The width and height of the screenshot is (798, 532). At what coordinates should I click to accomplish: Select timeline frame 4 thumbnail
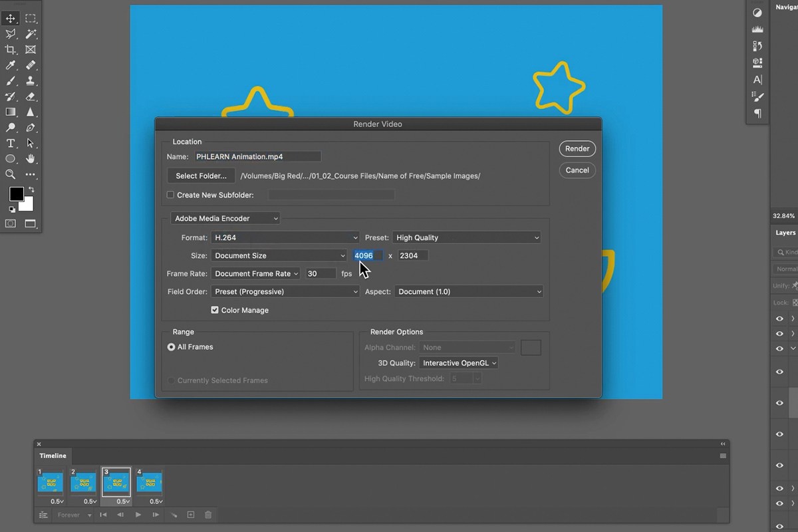point(150,482)
